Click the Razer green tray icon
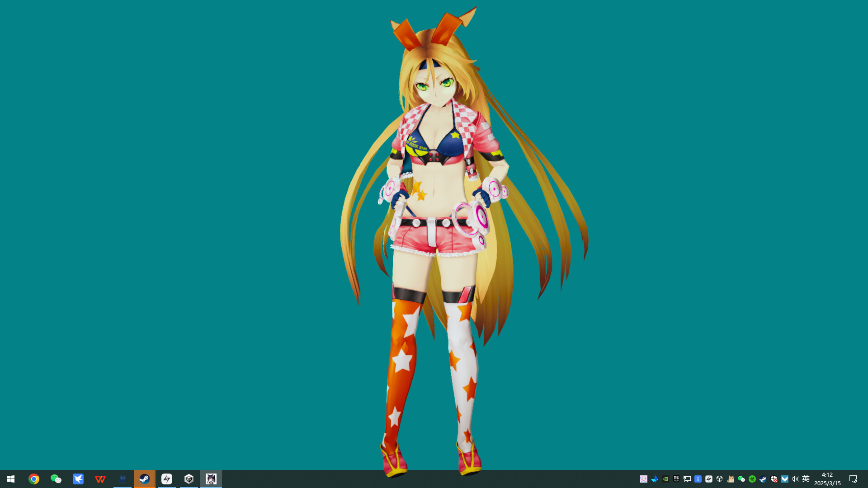Image resolution: width=868 pixels, height=488 pixels. 752,479
